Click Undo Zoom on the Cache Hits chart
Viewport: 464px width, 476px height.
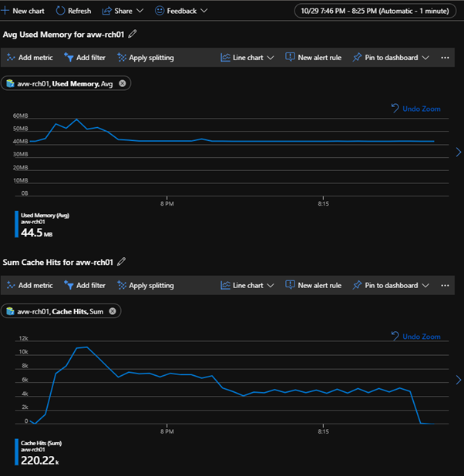tap(415, 337)
